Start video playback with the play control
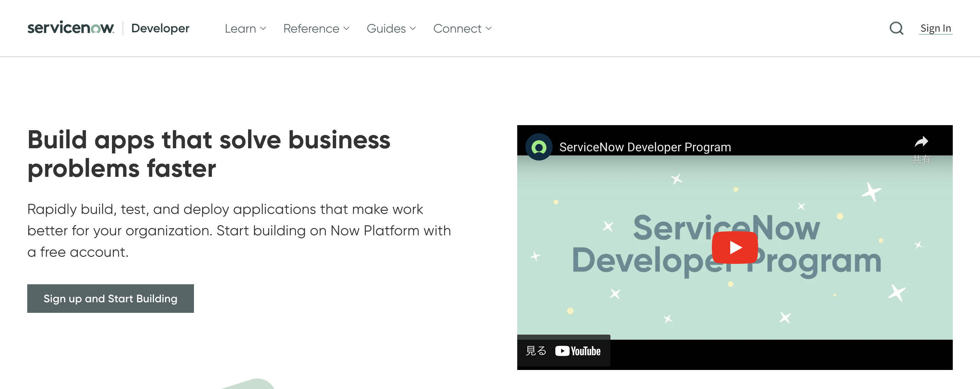Screen dimensions: 980x389 (736, 247)
